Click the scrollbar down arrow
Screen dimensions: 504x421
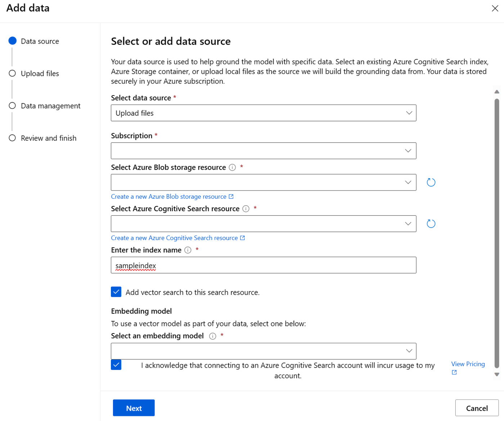[x=497, y=375]
